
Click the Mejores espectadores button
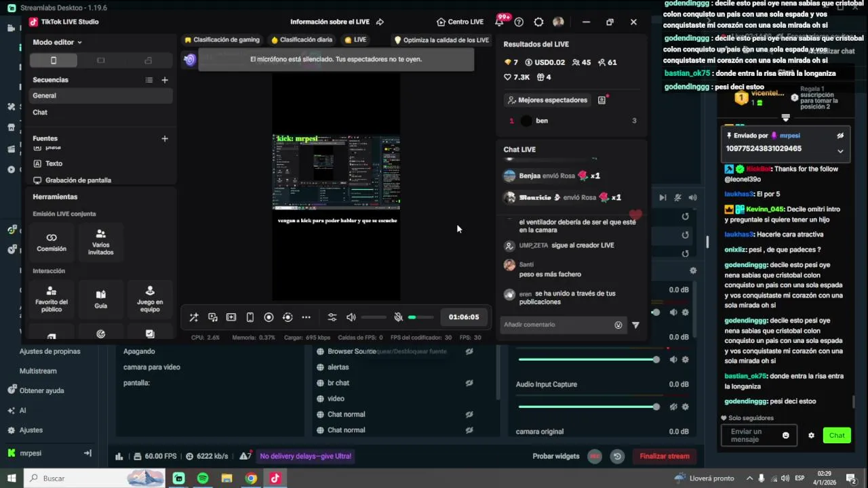pos(547,100)
